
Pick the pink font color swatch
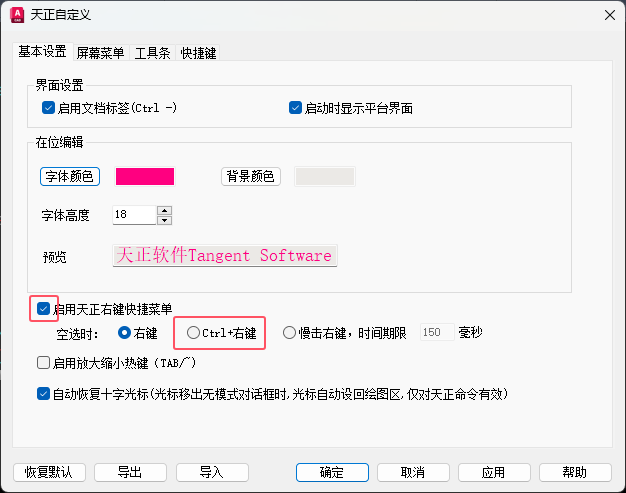click(x=145, y=177)
